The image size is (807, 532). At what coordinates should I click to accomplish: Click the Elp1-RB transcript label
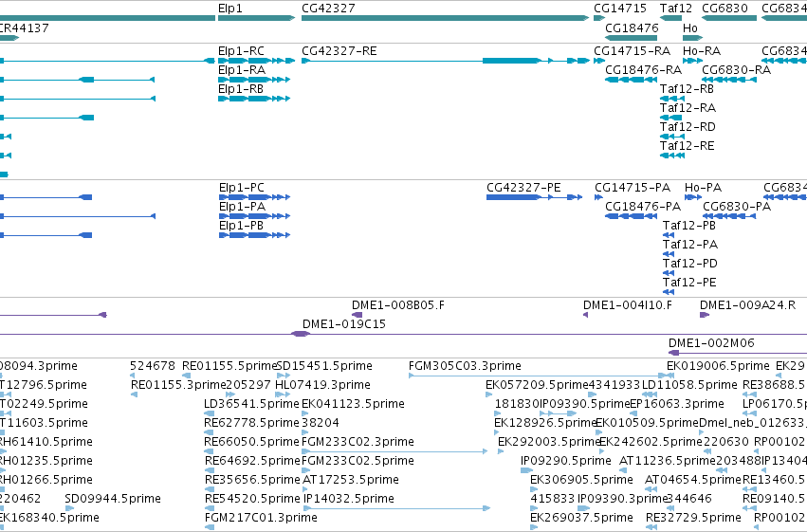(x=241, y=89)
